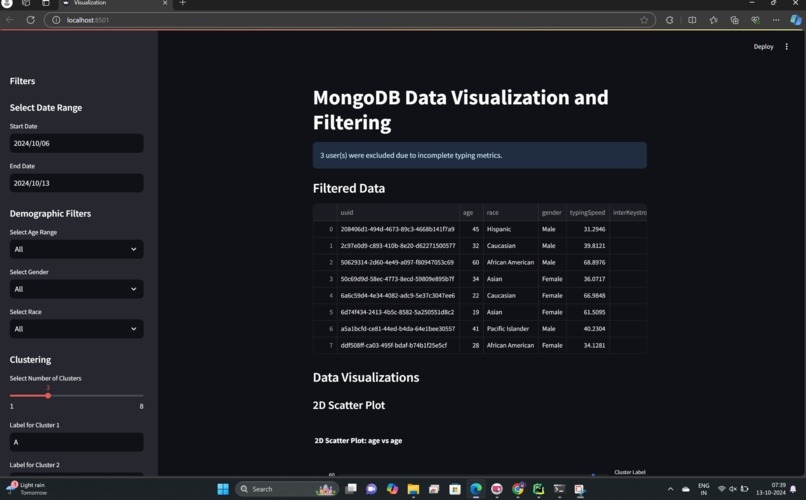
Task: Click the Number of Clusters slider handle
Action: [x=48, y=396]
